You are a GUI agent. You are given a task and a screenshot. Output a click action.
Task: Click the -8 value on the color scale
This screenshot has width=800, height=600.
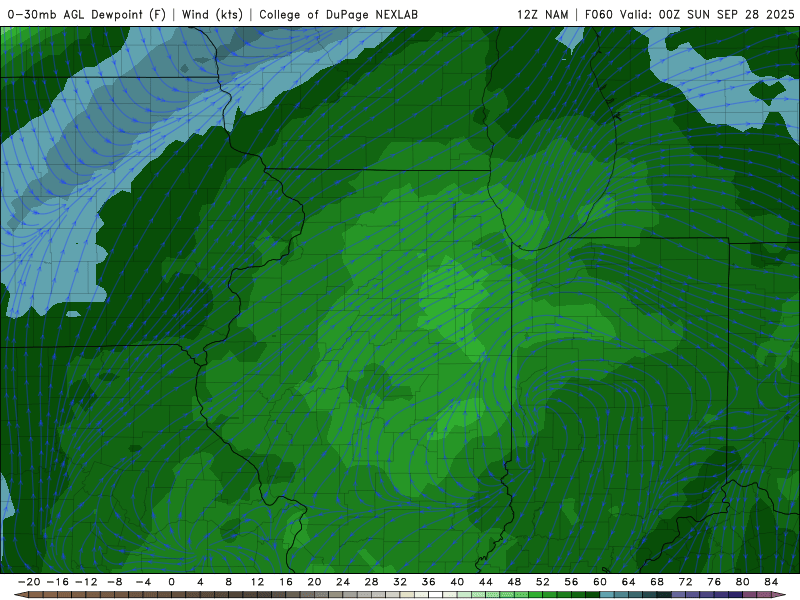114,582
